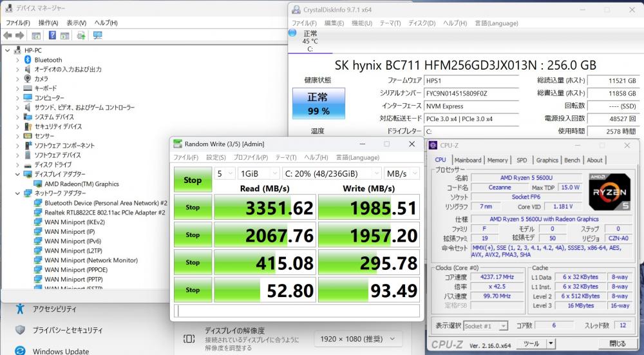Screen dimensions: 644x355
Task: Open the Windows Update settings item
Action: point(62,351)
